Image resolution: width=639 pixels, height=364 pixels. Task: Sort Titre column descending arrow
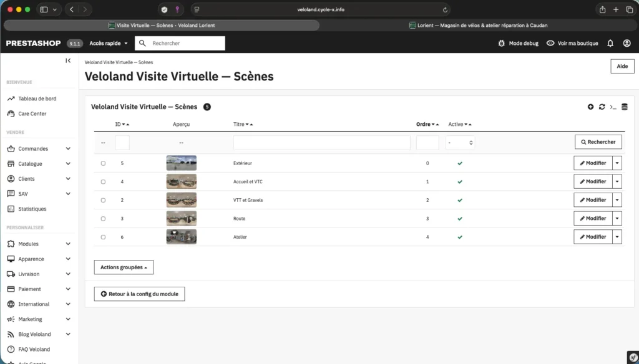pyautogui.click(x=247, y=125)
